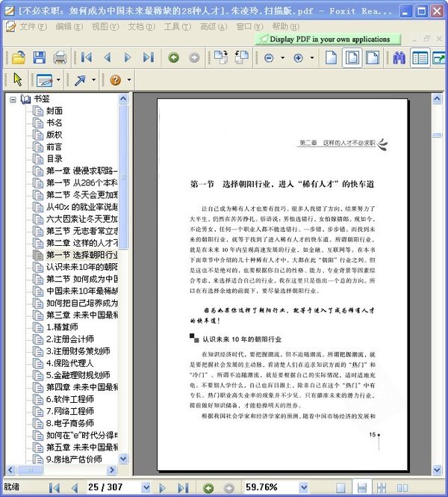Open the 工具 menu
Viewport: 448px width, 497px height.
(x=177, y=27)
